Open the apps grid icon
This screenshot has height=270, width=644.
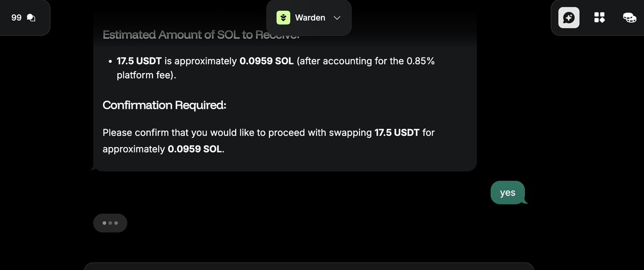tap(599, 18)
